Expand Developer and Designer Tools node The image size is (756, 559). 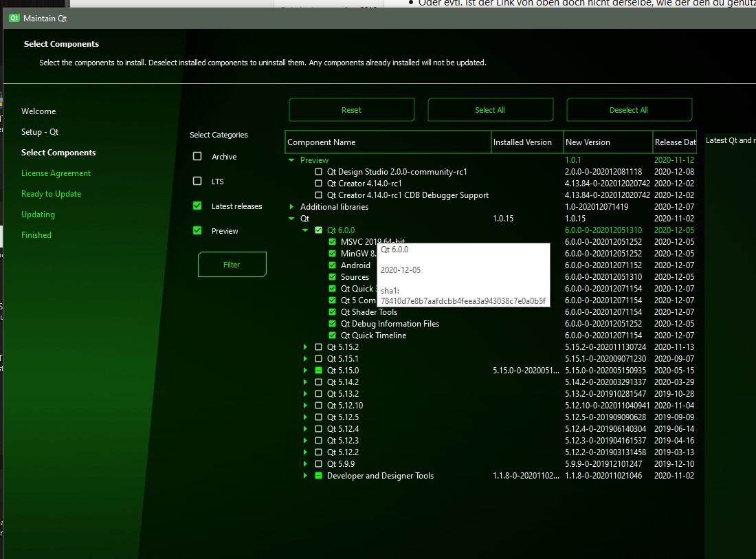[305, 476]
